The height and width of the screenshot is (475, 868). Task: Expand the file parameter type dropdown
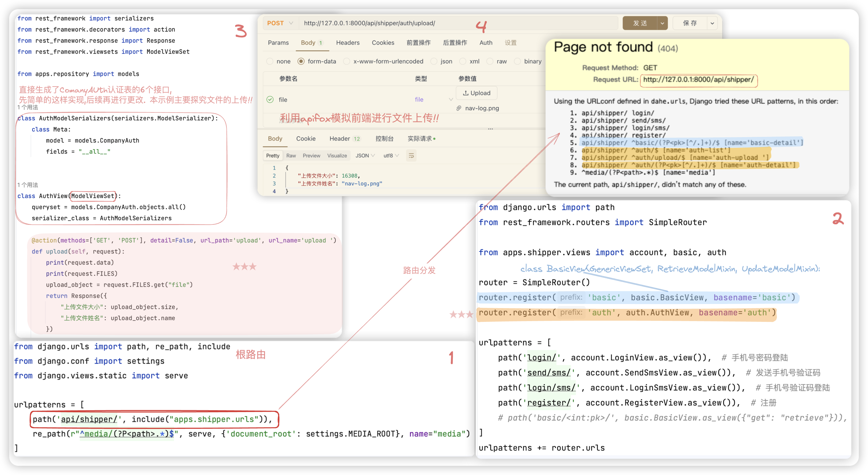click(451, 99)
